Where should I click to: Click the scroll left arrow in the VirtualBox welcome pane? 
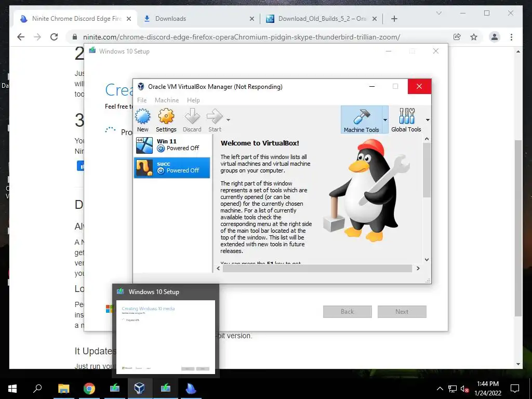tap(218, 269)
